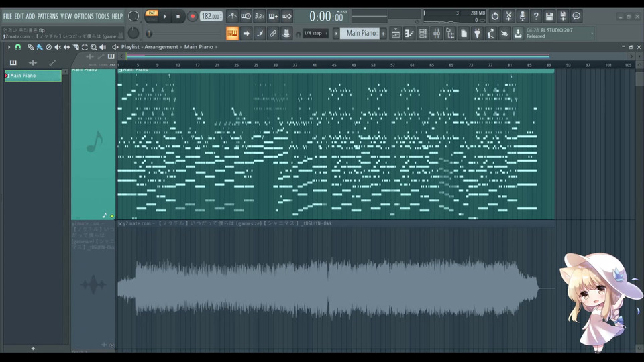Open audio editor scissors icon
Viewport: 644px width, 362px height.
[x=508, y=16]
